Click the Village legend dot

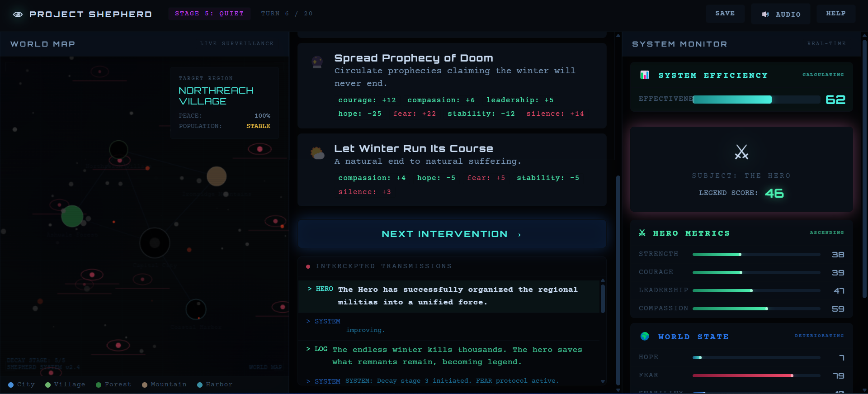[48, 385]
